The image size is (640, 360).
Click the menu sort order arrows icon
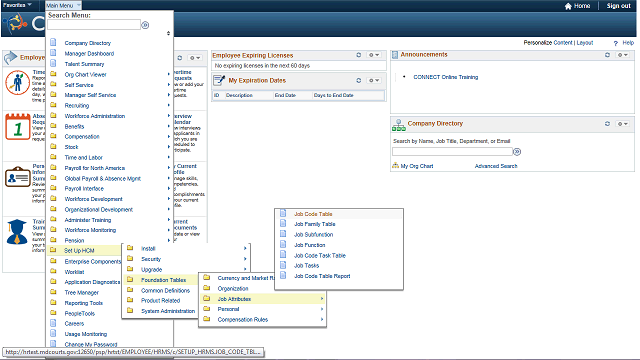pos(168,33)
